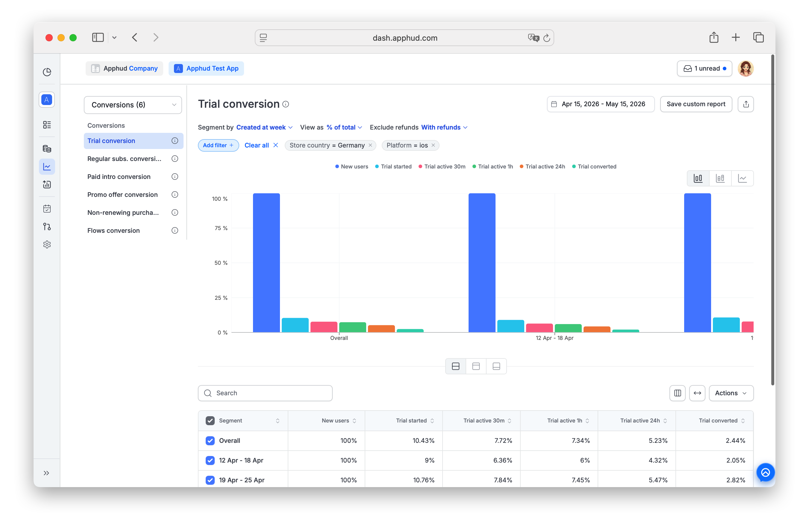Open the support chat bubble
This screenshot has width=809, height=532.
766,472
